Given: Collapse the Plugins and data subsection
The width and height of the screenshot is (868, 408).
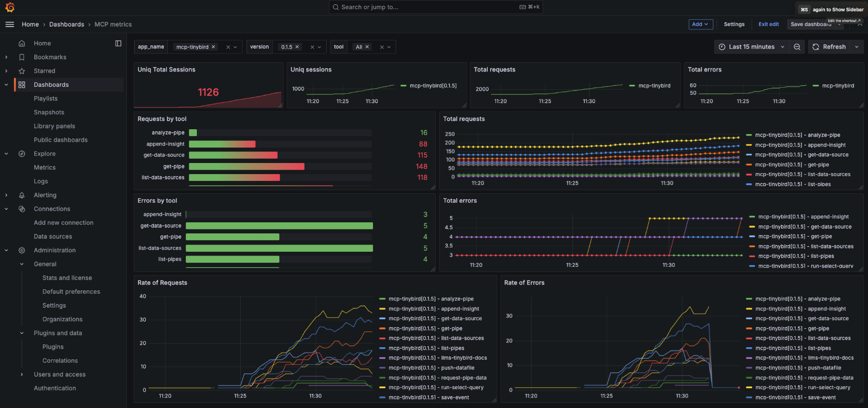Looking at the screenshot, I should 22,333.
